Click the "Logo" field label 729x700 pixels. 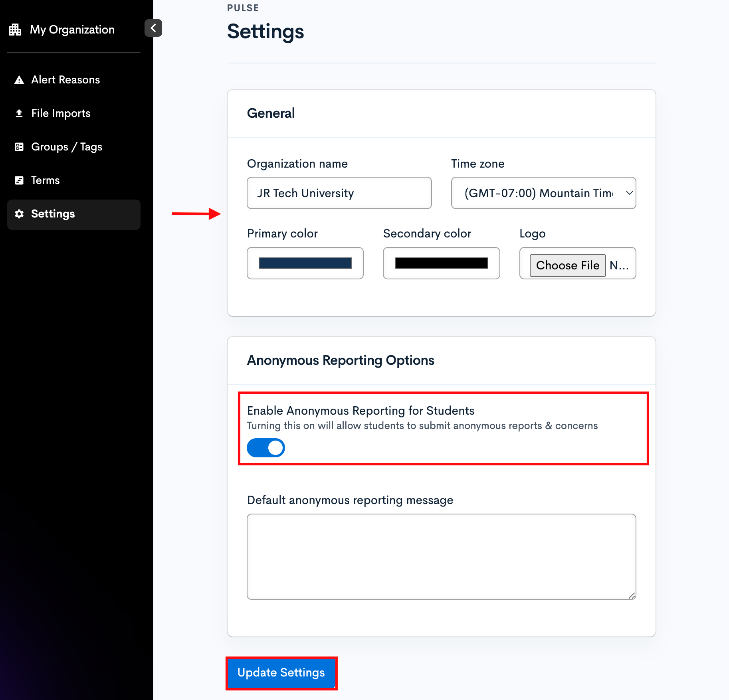(x=533, y=234)
